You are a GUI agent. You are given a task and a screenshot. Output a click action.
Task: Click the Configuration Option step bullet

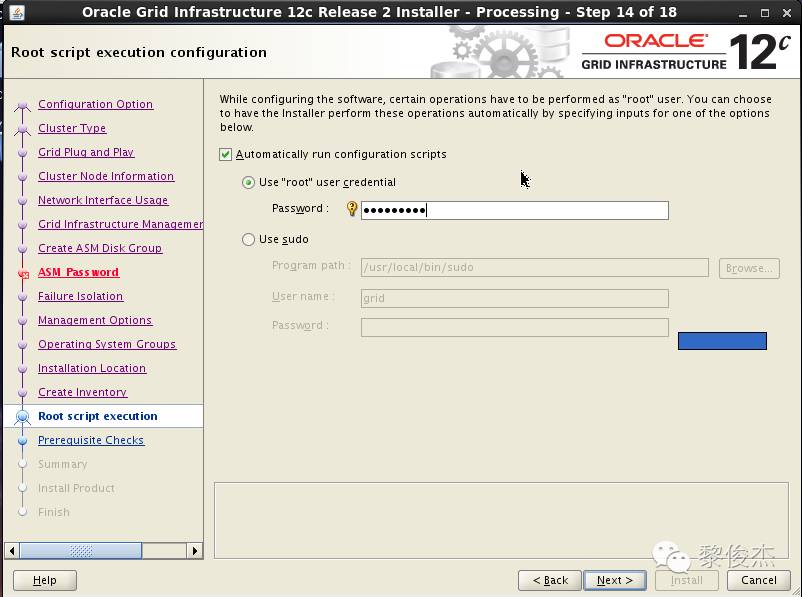(x=22, y=105)
